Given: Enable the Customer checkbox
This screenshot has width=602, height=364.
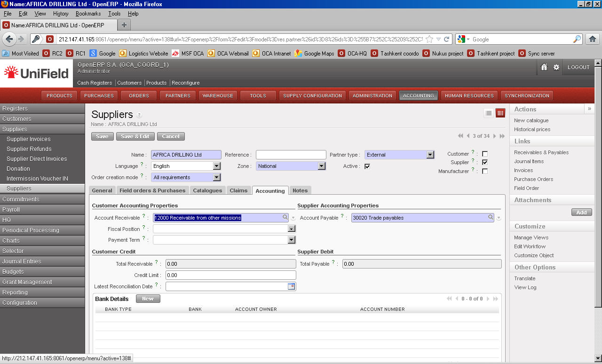Looking at the screenshot, I should pyautogui.click(x=485, y=154).
